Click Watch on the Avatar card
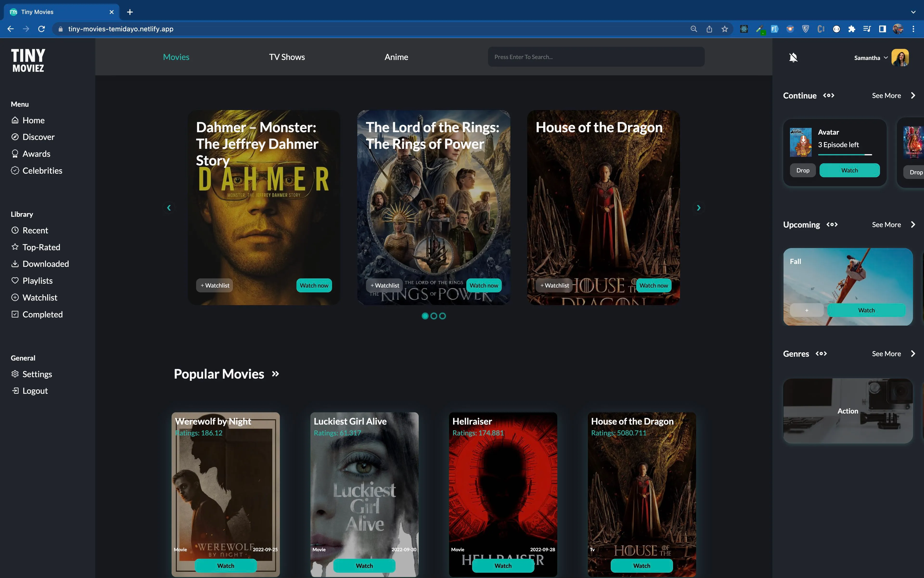Viewport: 924px width, 578px height. pos(850,171)
